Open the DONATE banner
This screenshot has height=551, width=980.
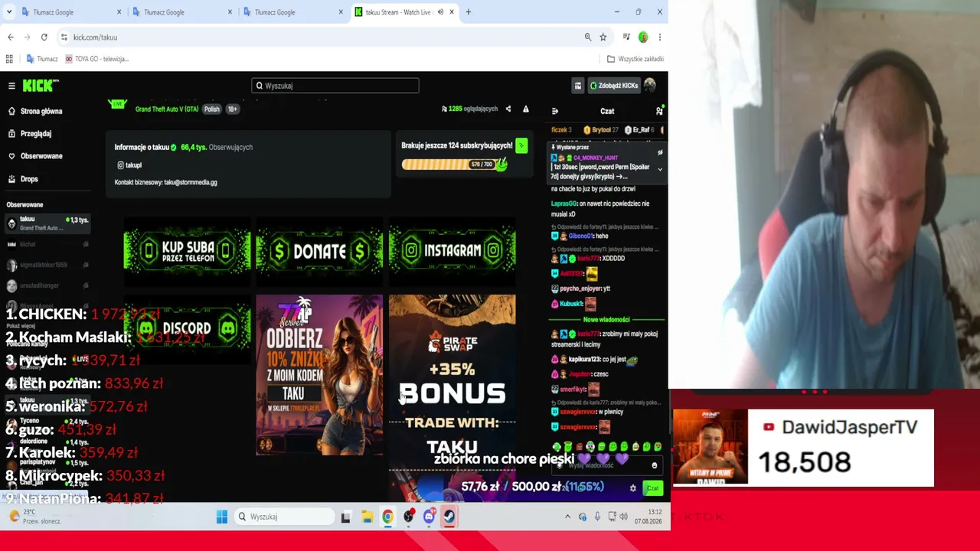point(319,251)
